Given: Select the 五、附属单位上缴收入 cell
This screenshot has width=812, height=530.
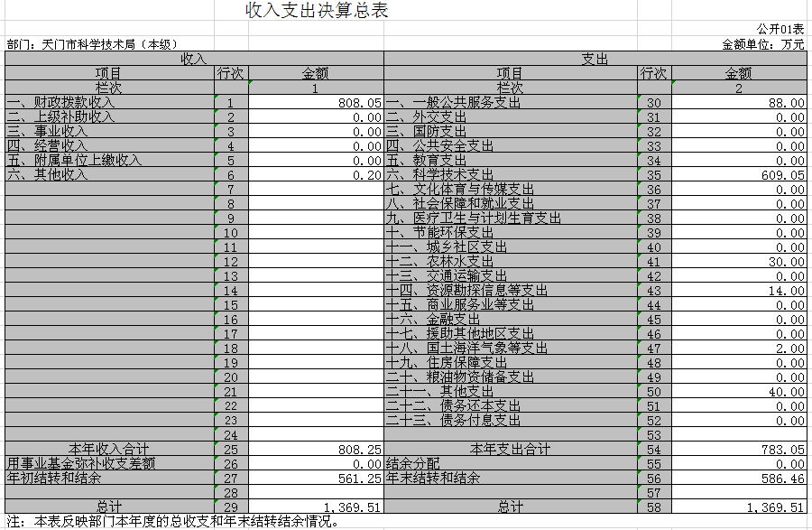Looking at the screenshot, I should [110, 160].
